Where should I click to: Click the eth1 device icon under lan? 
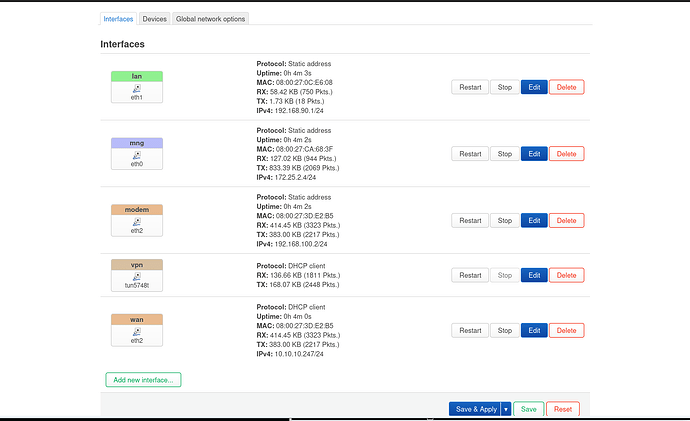pyautogui.click(x=137, y=89)
